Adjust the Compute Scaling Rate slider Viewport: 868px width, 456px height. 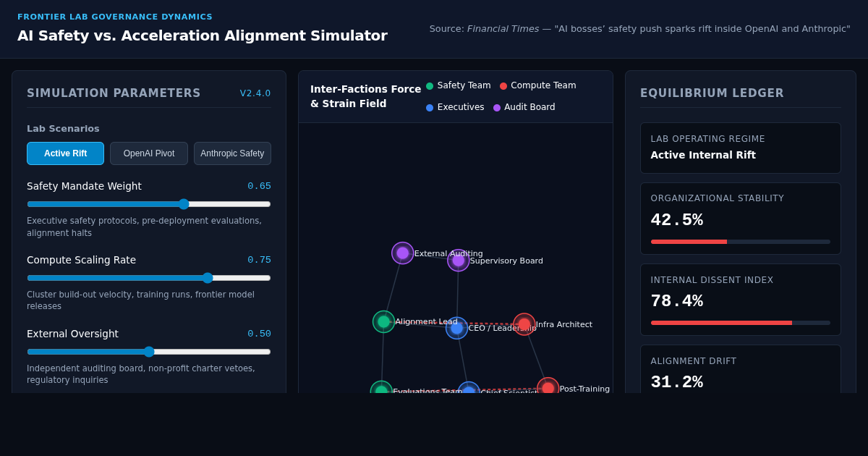coord(149,278)
